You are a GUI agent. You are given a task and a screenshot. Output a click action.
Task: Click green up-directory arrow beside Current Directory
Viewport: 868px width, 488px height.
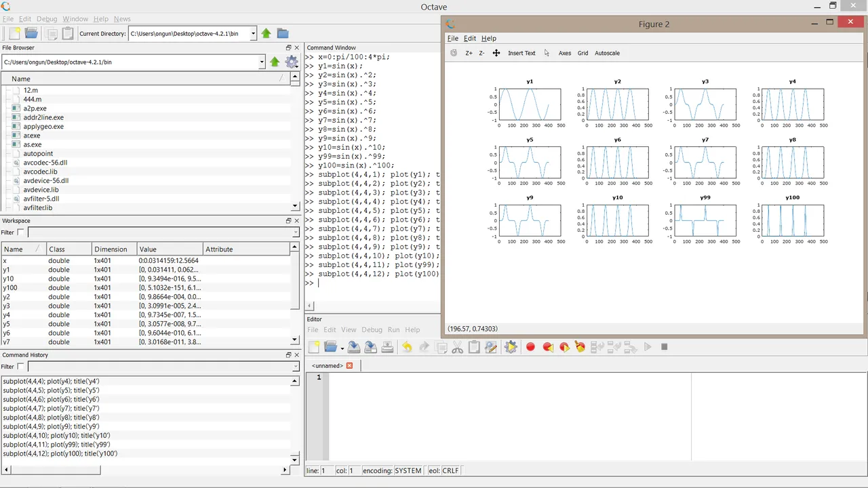click(266, 33)
